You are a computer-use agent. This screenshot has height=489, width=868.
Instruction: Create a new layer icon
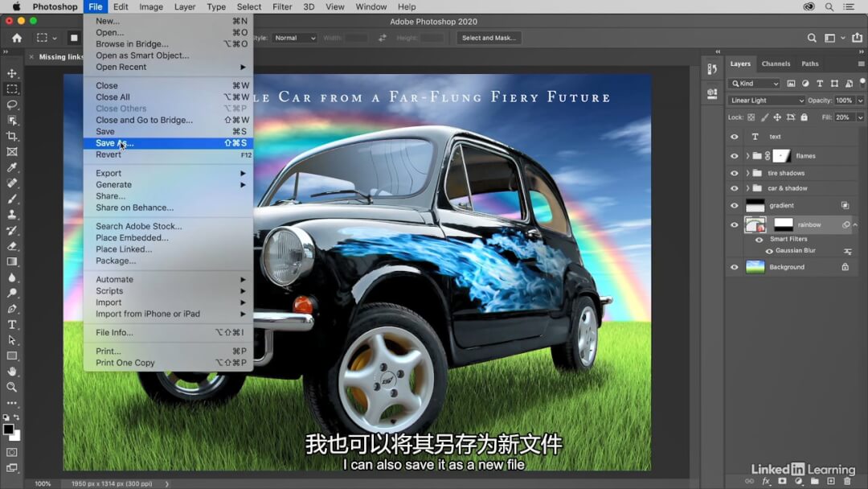(x=831, y=481)
